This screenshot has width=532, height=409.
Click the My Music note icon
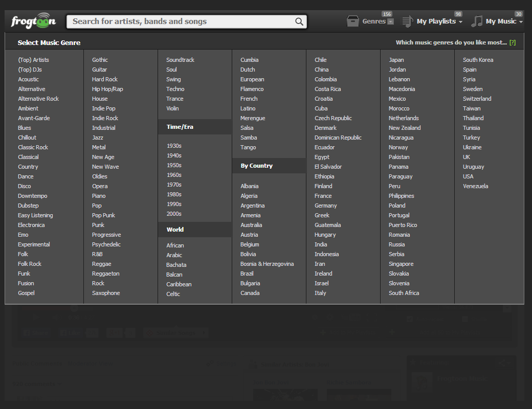[x=477, y=21]
